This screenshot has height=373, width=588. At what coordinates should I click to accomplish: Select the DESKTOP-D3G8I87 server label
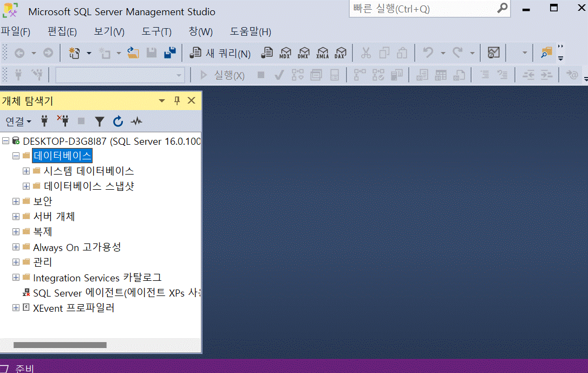click(112, 142)
